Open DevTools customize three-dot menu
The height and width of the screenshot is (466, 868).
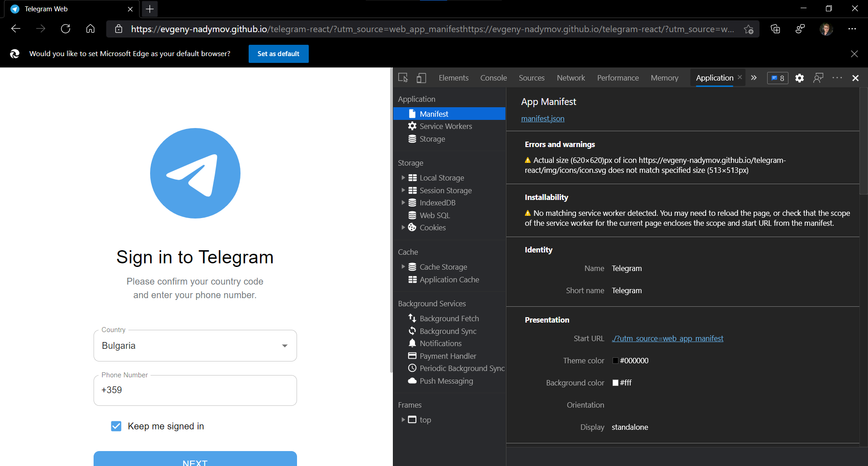click(837, 78)
